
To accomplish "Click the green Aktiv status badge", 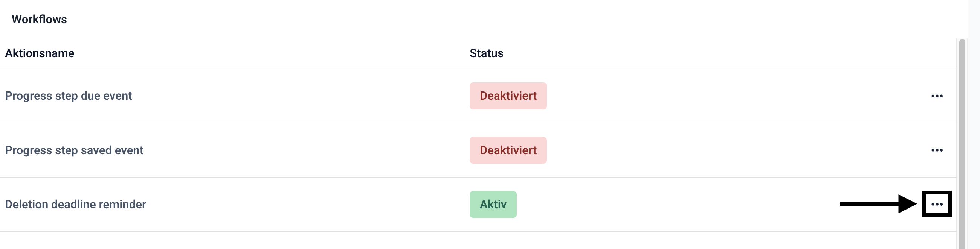I will coord(493,205).
